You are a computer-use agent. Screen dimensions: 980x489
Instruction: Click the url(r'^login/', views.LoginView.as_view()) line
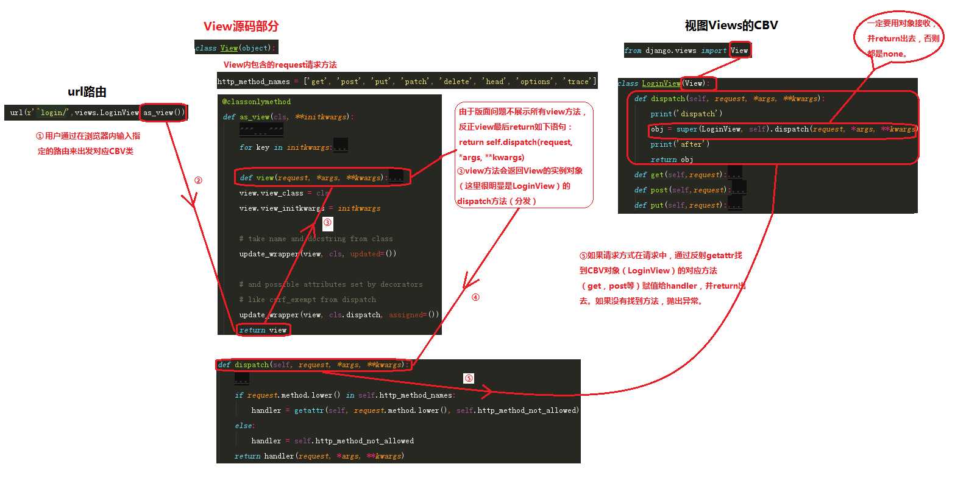(x=98, y=113)
